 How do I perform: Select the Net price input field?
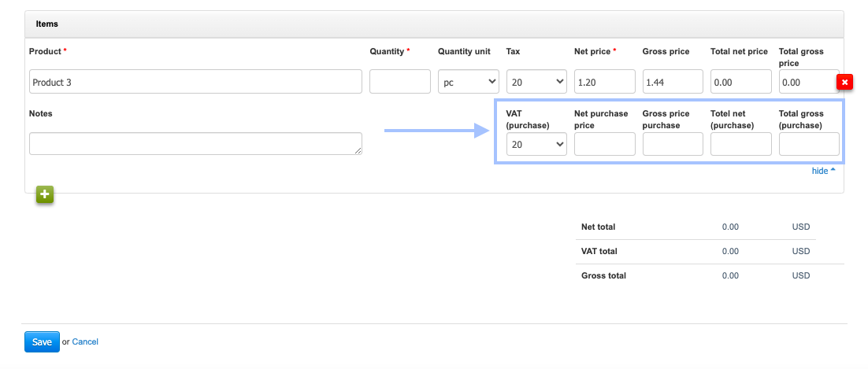(604, 82)
